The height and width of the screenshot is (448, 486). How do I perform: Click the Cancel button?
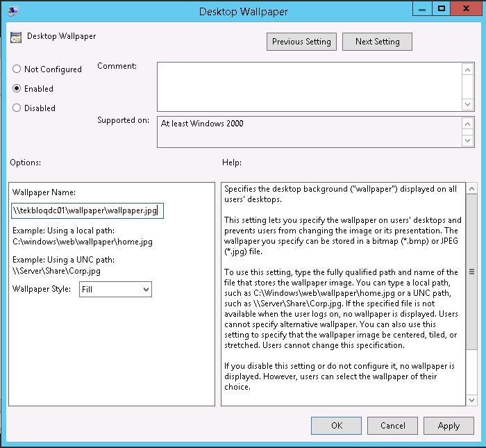pyautogui.click(x=392, y=426)
